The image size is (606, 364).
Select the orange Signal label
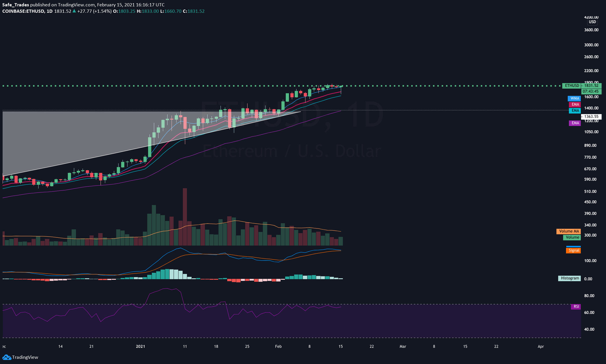click(574, 250)
